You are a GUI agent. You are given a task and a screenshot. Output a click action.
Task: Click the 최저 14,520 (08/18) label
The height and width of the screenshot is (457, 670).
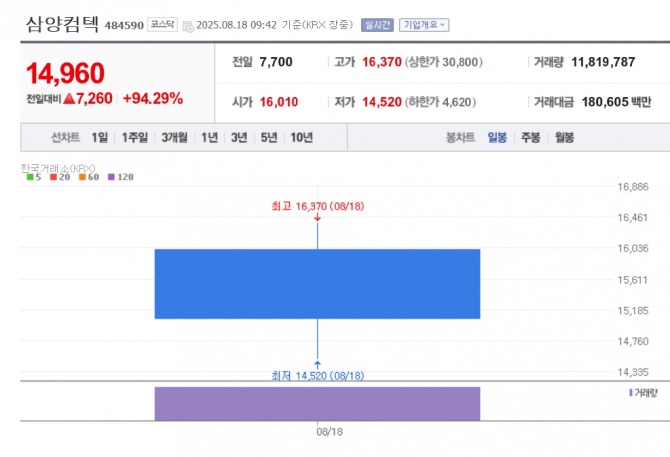[317, 376]
